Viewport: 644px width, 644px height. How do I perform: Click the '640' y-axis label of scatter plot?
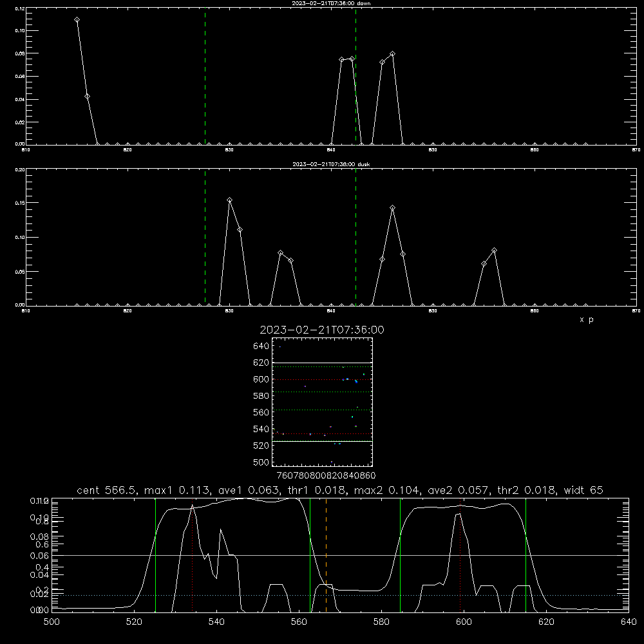click(x=261, y=346)
